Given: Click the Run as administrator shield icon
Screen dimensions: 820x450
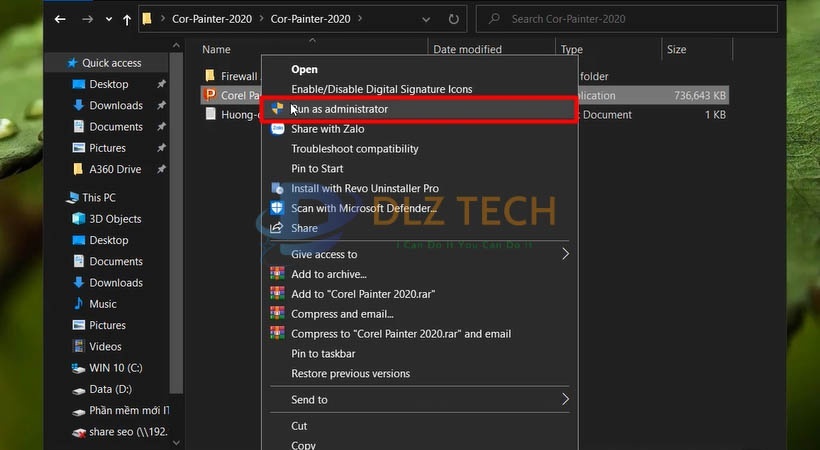Looking at the screenshot, I should pyautogui.click(x=277, y=108).
